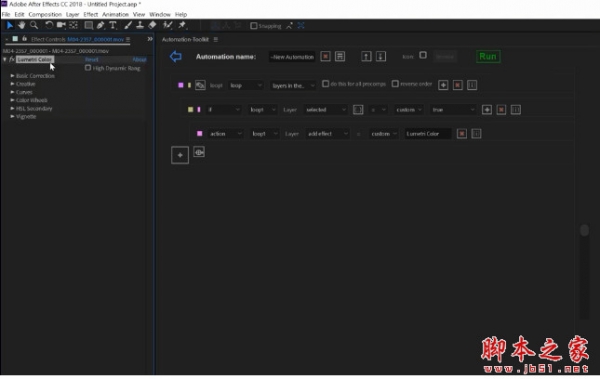Select the Rotation tool

[x=49, y=25]
